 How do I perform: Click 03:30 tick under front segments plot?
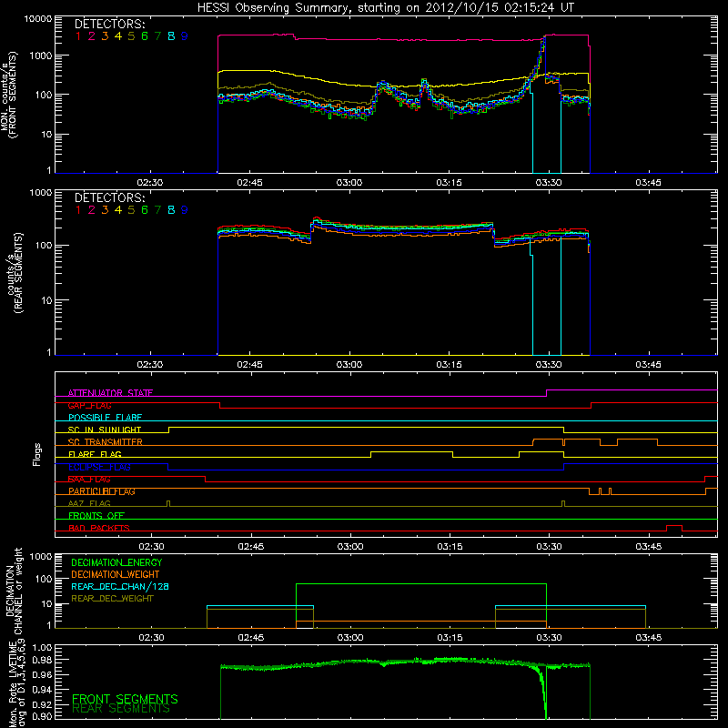(549, 183)
